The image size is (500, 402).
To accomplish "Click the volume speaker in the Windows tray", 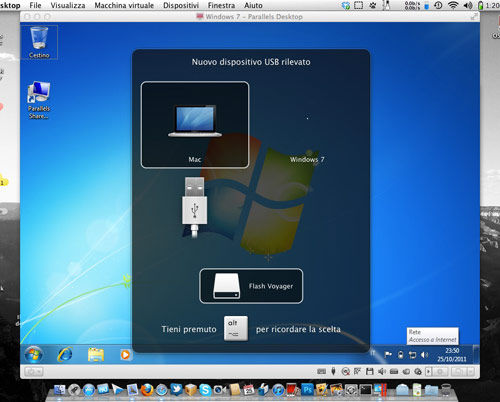I will pyautogui.click(x=424, y=355).
